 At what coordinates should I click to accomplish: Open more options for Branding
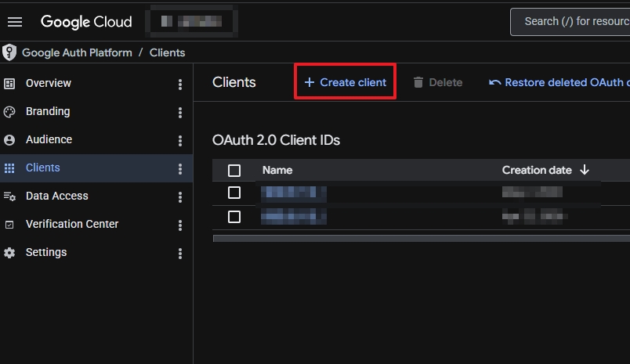[180, 113]
